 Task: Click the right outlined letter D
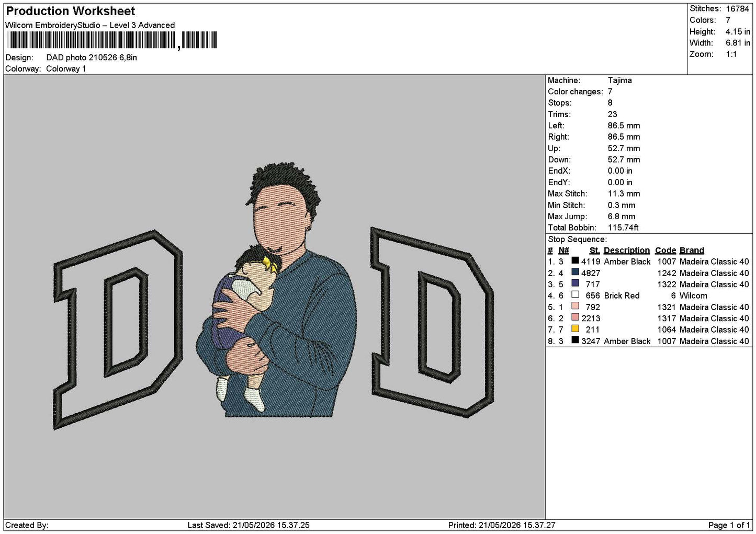(x=432, y=322)
